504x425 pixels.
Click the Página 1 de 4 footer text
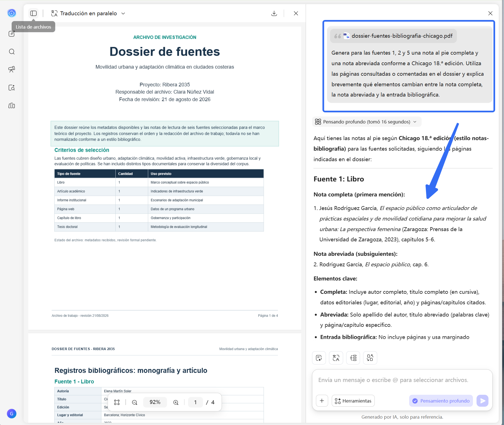pyautogui.click(x=268, y=316)
